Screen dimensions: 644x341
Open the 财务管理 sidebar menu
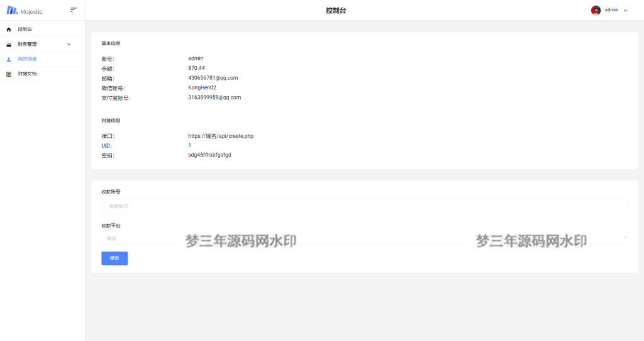point(42,44)
